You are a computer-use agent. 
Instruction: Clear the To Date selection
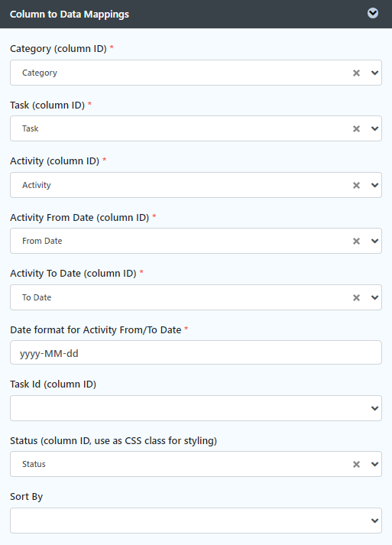[356, 297]
